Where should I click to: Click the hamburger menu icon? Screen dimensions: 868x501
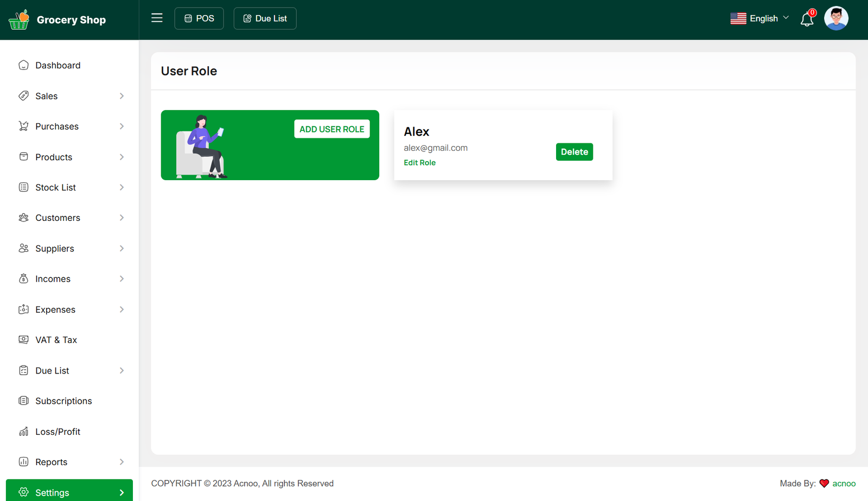[157, 18]
